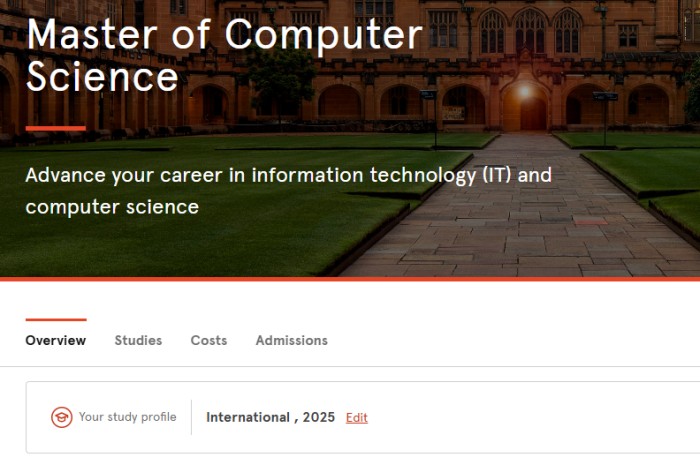This screenshot has width=700, height=465.
Task: Click the orange underline beneath the heading
Action: [x=56, y=128]
